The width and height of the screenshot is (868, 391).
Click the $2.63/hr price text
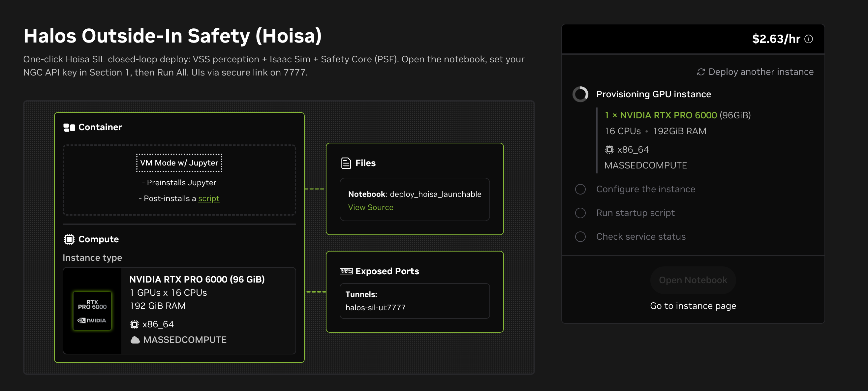(x=776, y=39)
